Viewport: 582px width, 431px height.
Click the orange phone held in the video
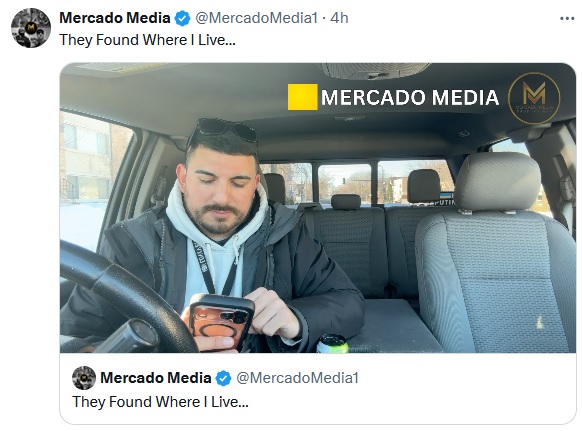point(221,321)
